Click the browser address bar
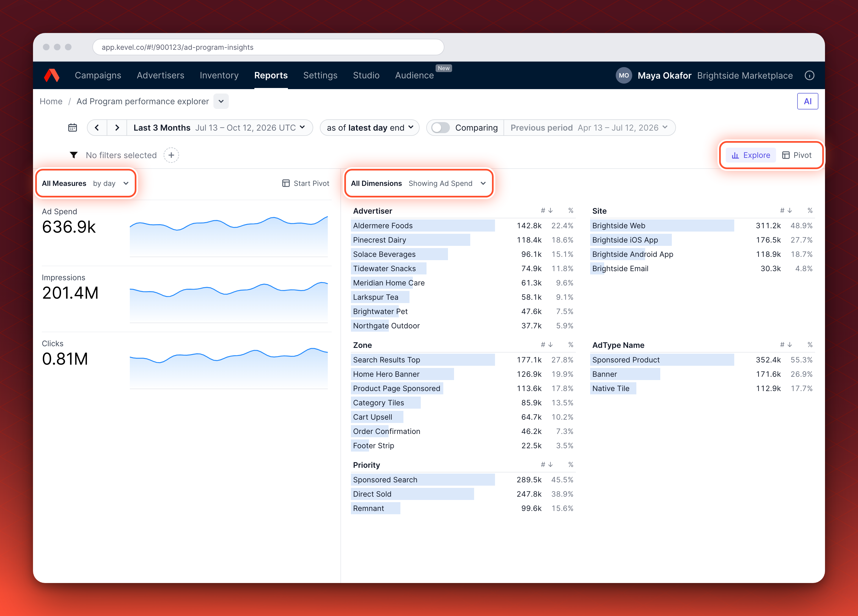The height and width of the screenshot is (616, 858). (268, 47)
